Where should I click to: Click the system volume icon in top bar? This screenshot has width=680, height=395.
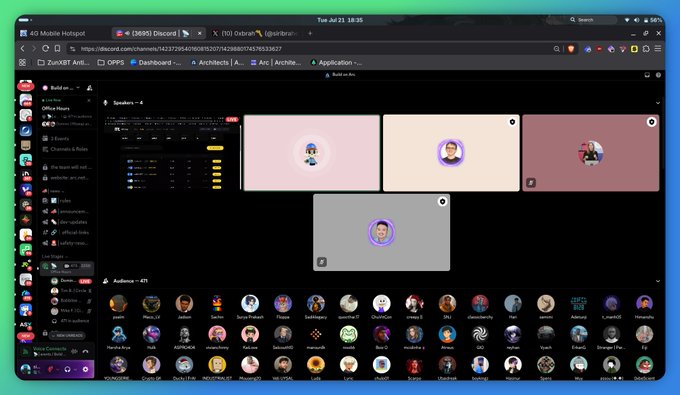[x=636, y=20]
